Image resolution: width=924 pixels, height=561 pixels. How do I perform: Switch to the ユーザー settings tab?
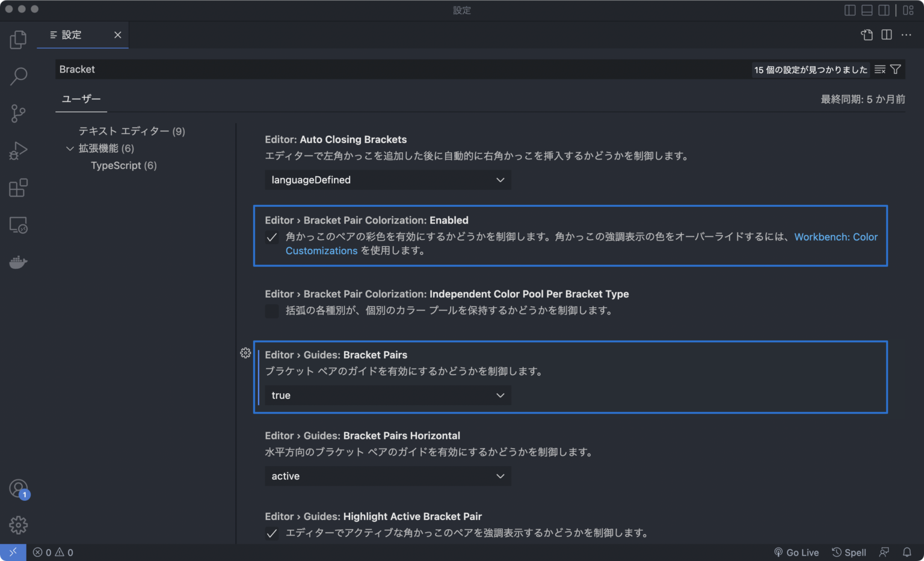coord(81,99)
